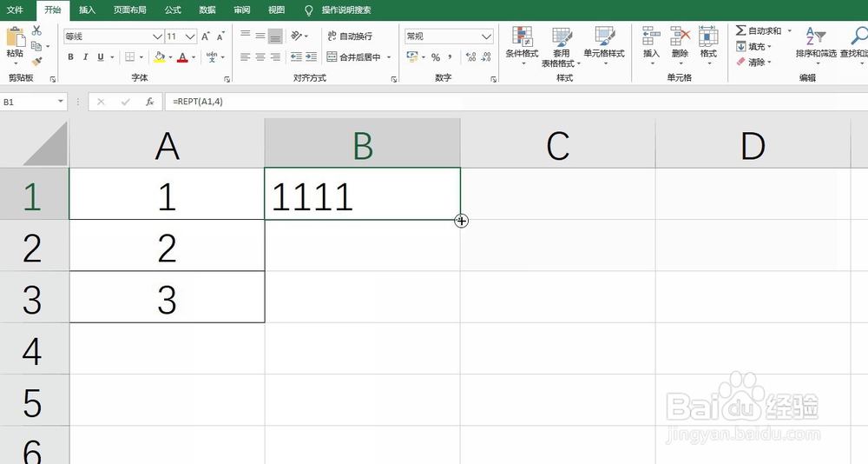
Task: Click the text orientation icon
Action: point(297,36)
